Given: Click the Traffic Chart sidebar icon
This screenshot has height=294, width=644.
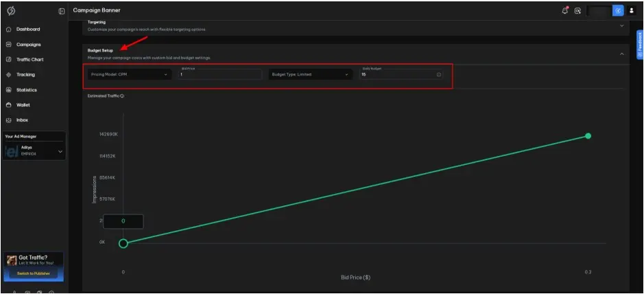Looking at the screenshot, I should click(x=9, y=60).
